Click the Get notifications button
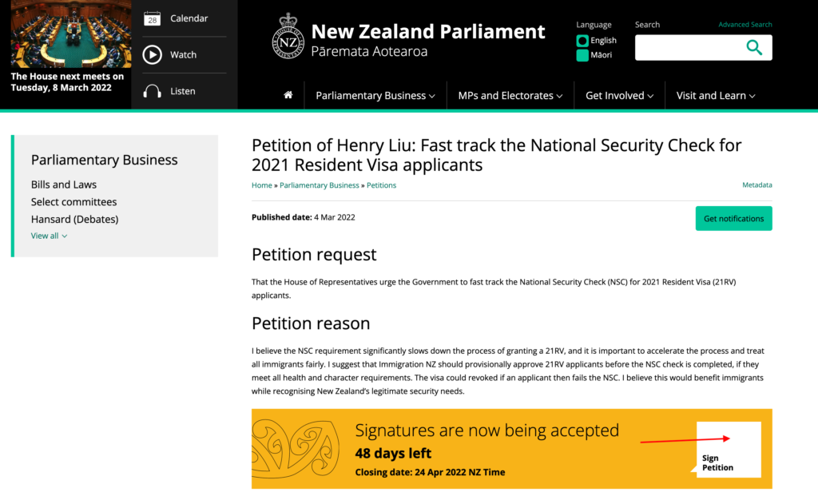The image size is (818, 504). (x=733, y=219)
